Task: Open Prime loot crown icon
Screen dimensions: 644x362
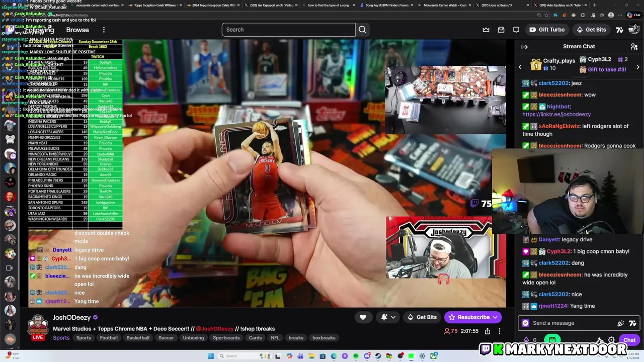Action: pos(486,30)
